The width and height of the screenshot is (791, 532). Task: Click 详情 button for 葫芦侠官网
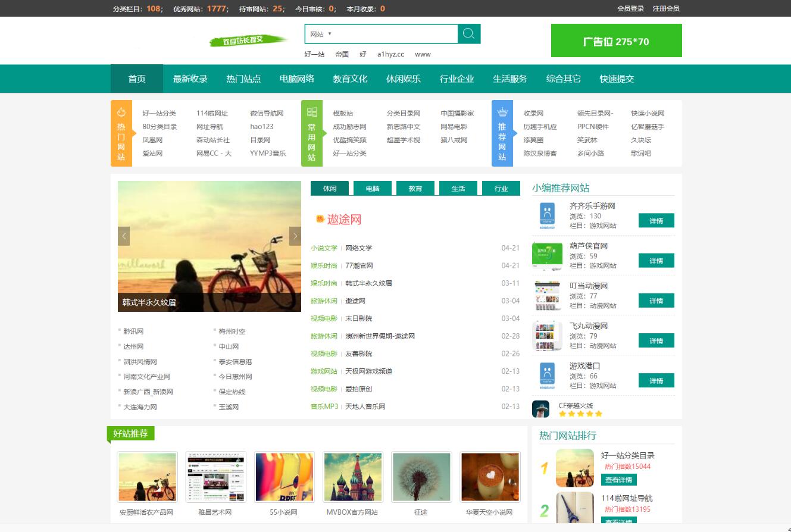coord(656,261)
